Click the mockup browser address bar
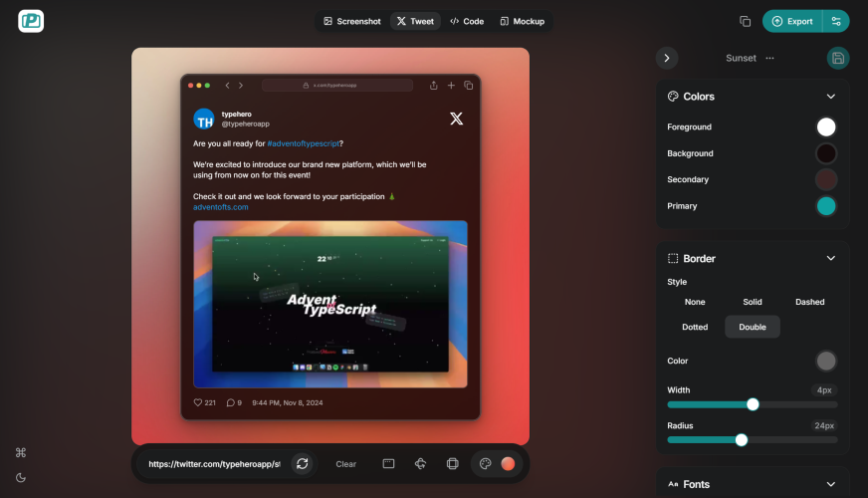868x498 pixels. click(x=337, y=86)
